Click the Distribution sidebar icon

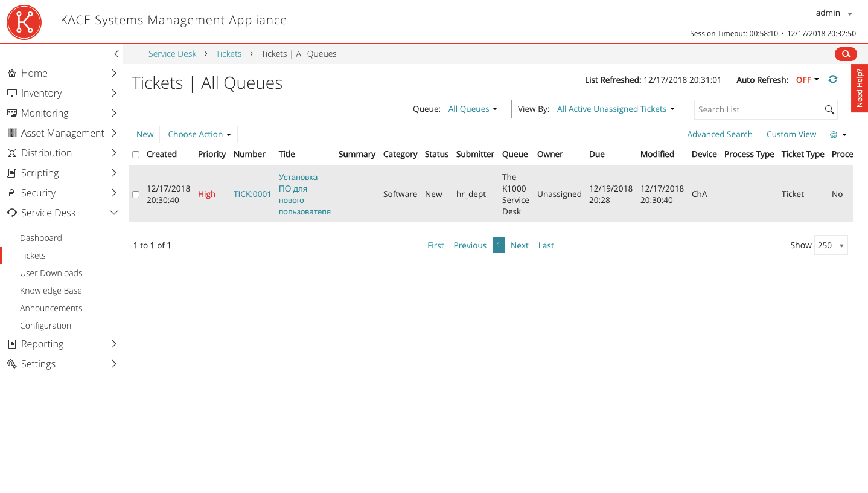(x=11, y=153)
